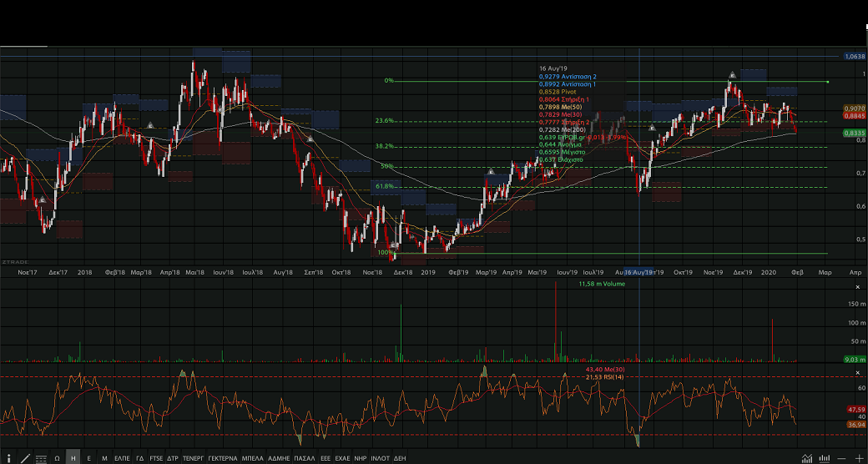
Task: Open the ΓΕΚΤΕΡΝΑ symbol chart
Action: pos(223,458)
